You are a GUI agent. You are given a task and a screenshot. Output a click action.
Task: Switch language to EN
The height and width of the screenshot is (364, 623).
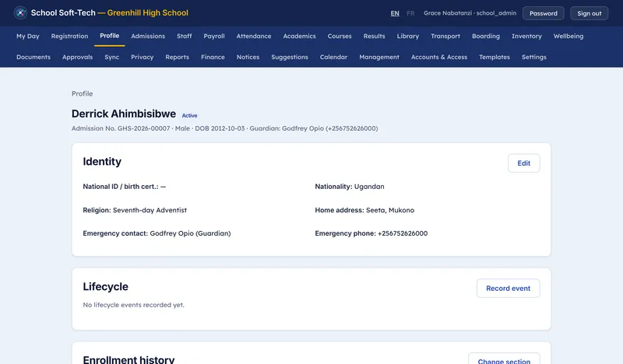(x=395, y=13)
